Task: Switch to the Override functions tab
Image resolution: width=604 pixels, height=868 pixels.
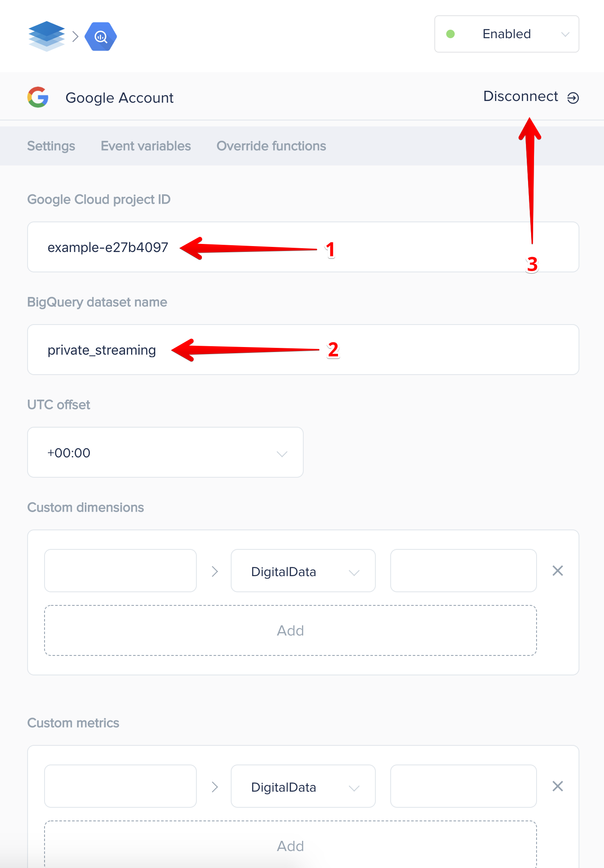Action: pos(271,146)
